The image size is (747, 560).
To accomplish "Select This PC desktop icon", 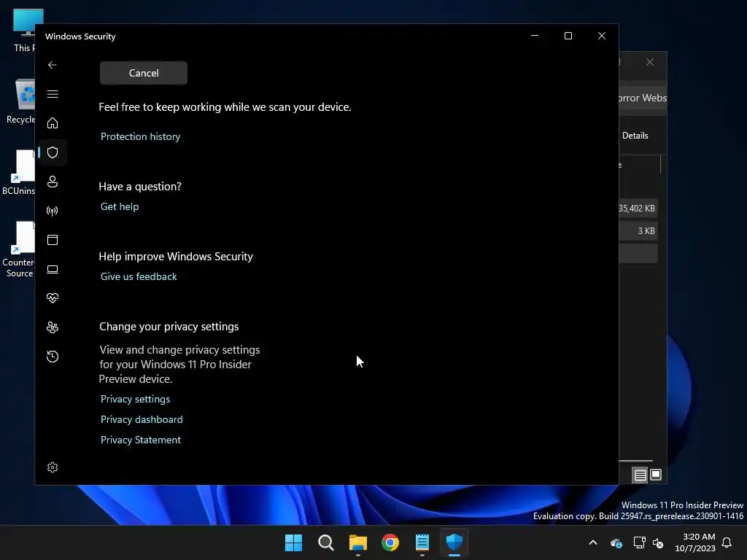I will tap(24, 30).
